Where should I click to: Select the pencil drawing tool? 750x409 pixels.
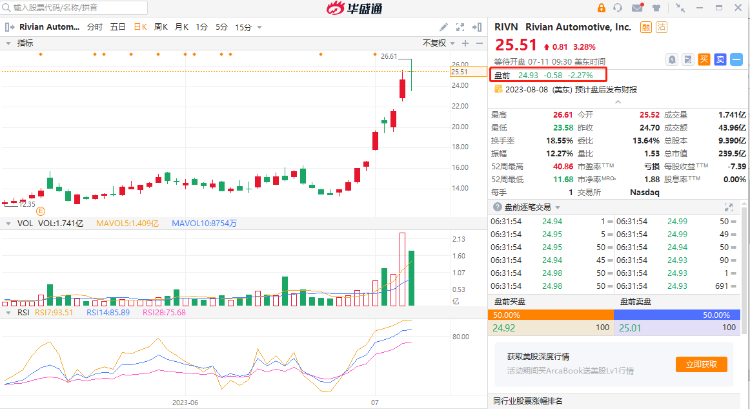pyautogui.click(x=444, y=27)
